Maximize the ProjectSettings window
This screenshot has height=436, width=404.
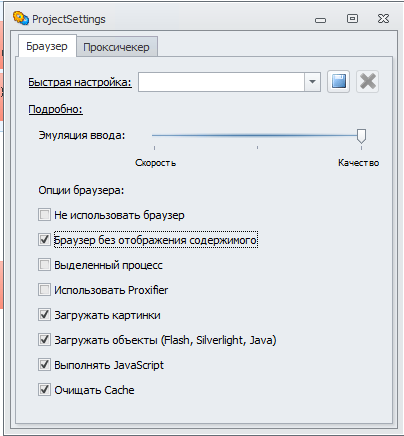point(352,19)
